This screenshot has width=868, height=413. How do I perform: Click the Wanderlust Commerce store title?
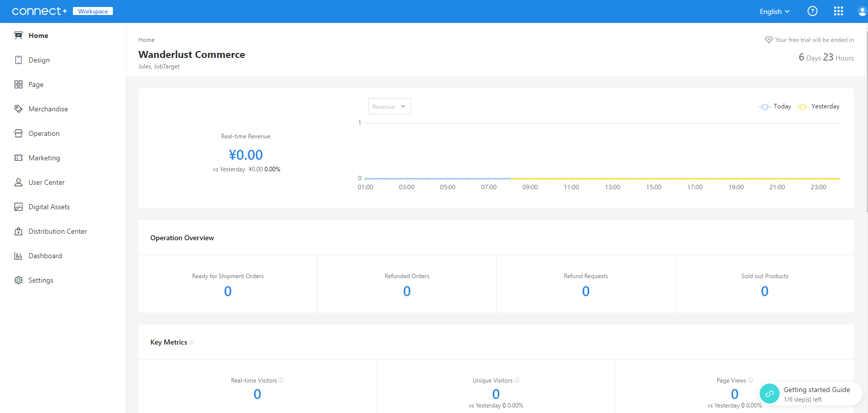pyautogui.click(x=192, y=54)
